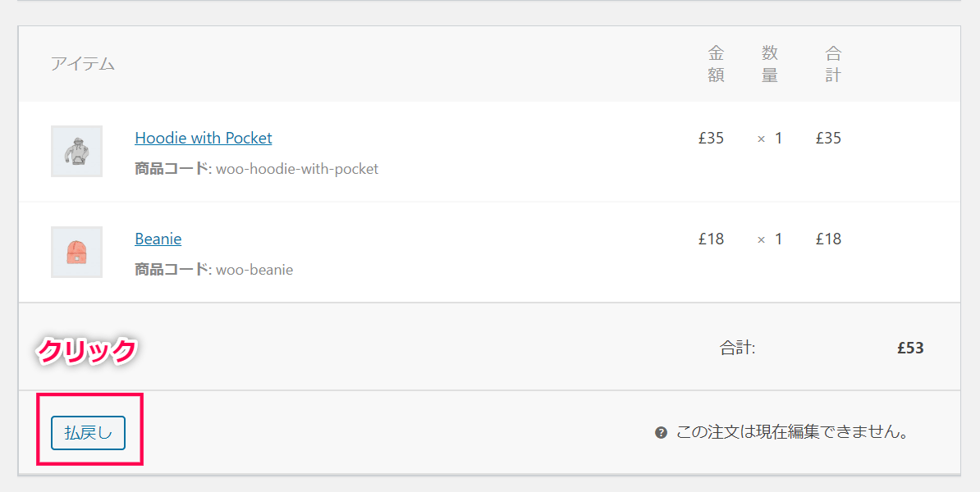The width and height of the screenshot is (980, 492).
Task: Select the hoodie unit price £35
Action: [x=712, y=138]
